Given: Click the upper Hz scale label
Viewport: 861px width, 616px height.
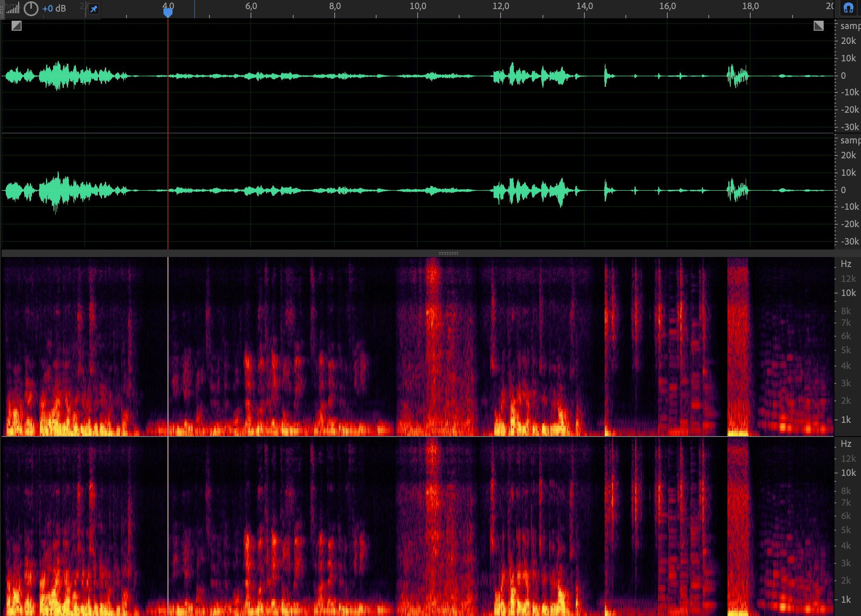Looking at the screenshot, I should (846, 264).
